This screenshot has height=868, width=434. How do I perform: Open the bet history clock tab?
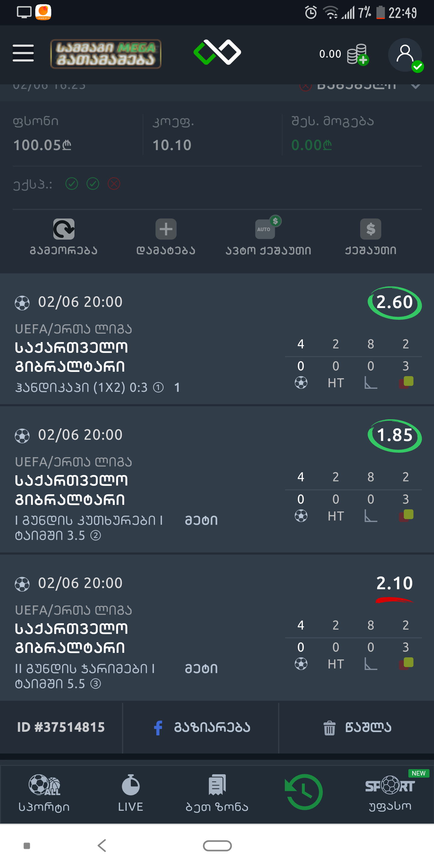[303, 792]
